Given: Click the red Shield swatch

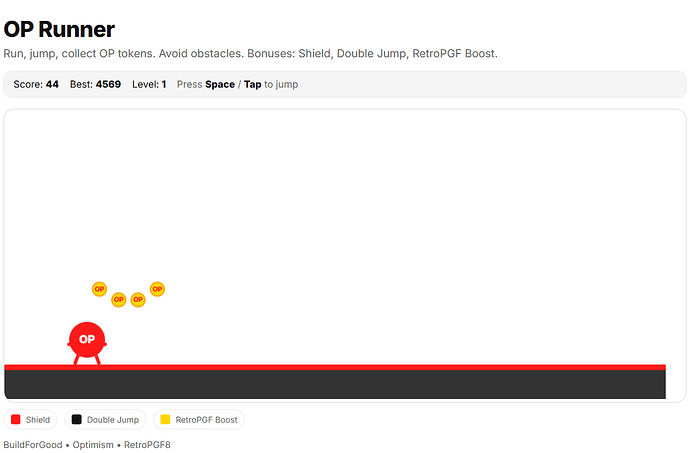Looking at the screenshot, I should coord(16,419).
